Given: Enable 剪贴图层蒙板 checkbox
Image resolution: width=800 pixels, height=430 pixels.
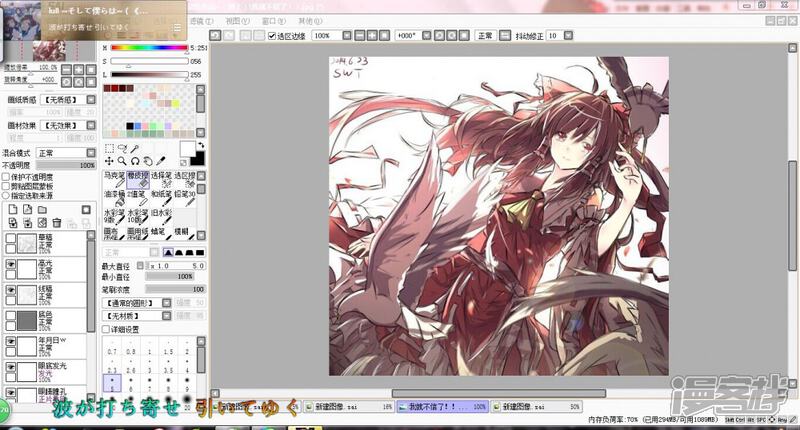Looking at the screenshot, I should (x=6, y=186).
